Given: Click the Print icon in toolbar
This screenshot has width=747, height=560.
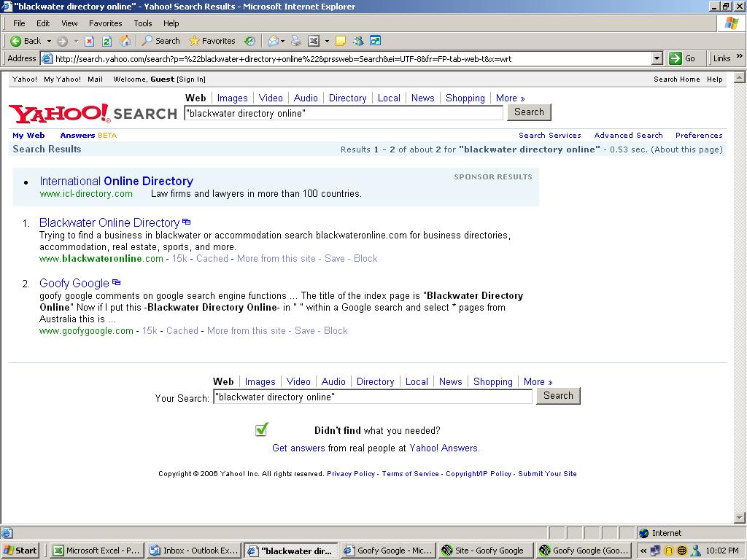Looking at the screenshot, I should [295, 41].
